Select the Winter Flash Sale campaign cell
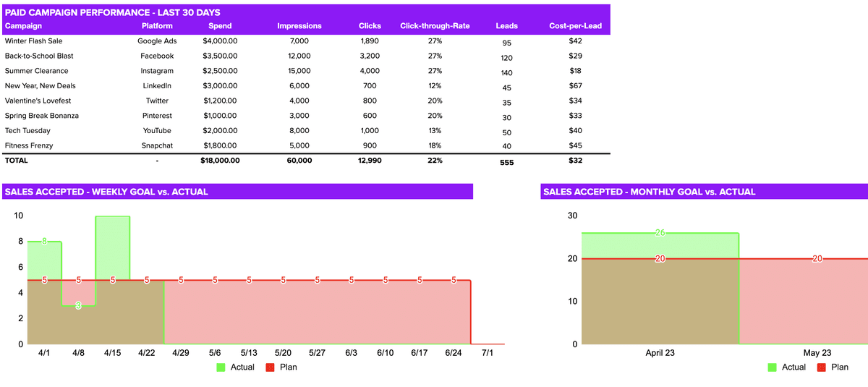This screenshot has height=387, width=868. click(x=33, y=41)
